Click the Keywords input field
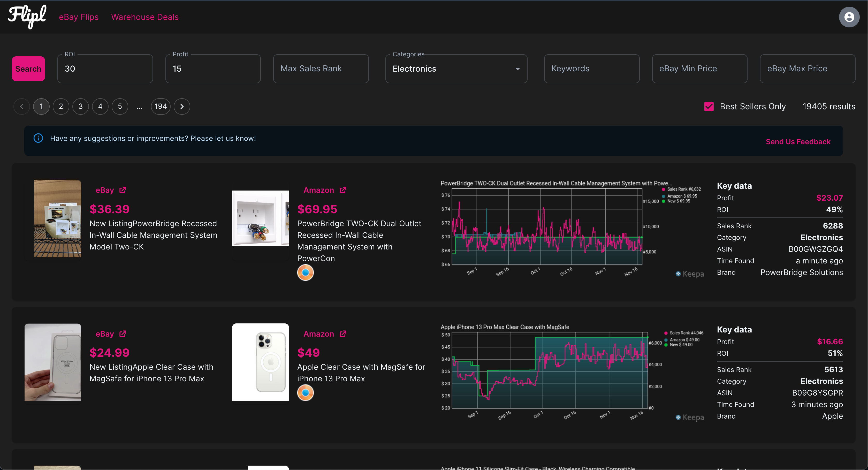The width and height of the screenshot is (868, 470). [591, 69]
